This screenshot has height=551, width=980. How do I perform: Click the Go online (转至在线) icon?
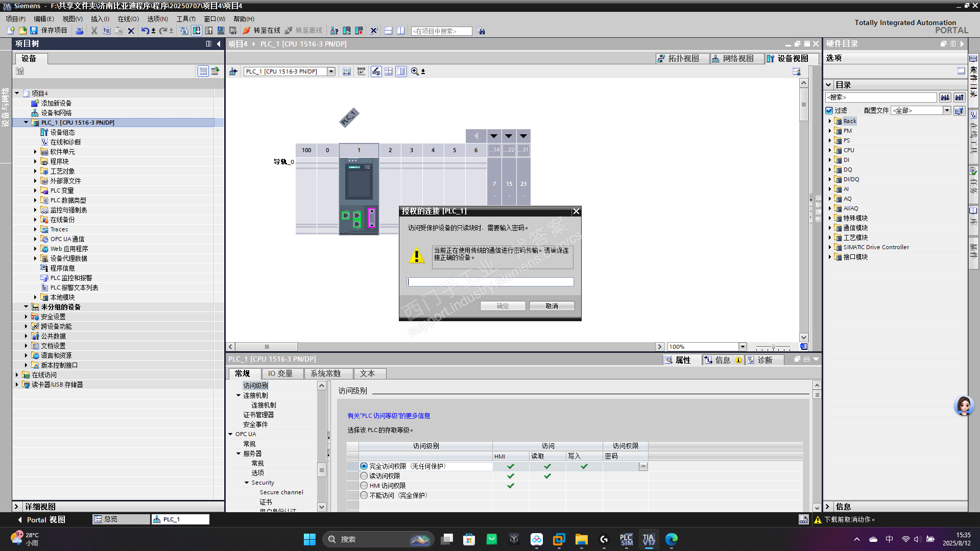(247, 31)
